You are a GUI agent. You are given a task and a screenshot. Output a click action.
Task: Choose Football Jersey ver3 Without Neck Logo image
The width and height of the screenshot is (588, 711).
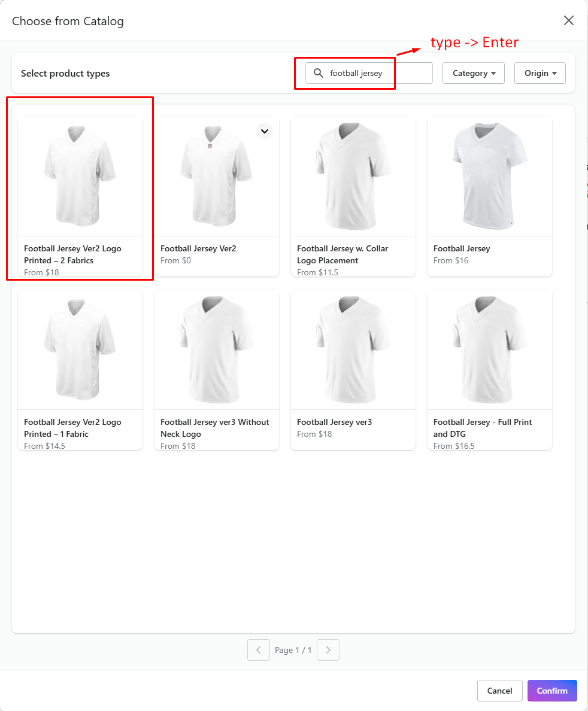pyautogui.click(x=217, y=350)
